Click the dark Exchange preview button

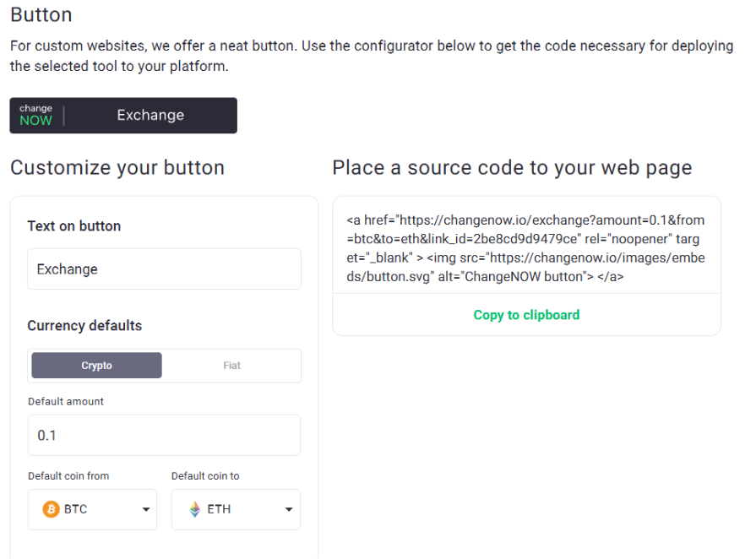tap(123, 116)
